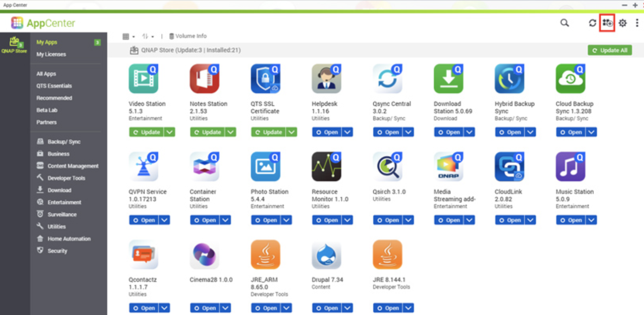Image resolution: width=644 pixels, height=315 pixels.
Task: Select the QNAP Store sidebar icon
Action: [x=14, y=45]
